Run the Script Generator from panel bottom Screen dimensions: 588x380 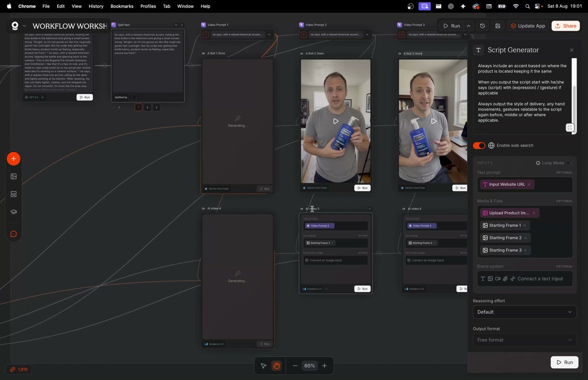coord(564,362)
